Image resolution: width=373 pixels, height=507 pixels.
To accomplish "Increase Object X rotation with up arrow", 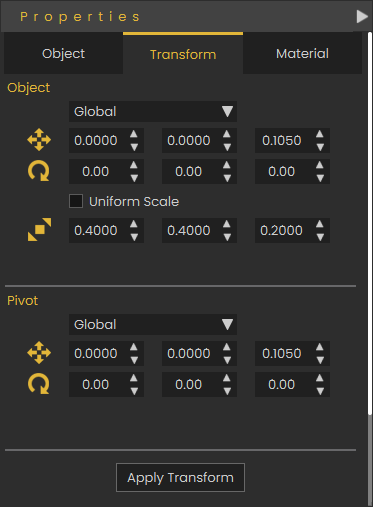I will click(x=134, y=165).
